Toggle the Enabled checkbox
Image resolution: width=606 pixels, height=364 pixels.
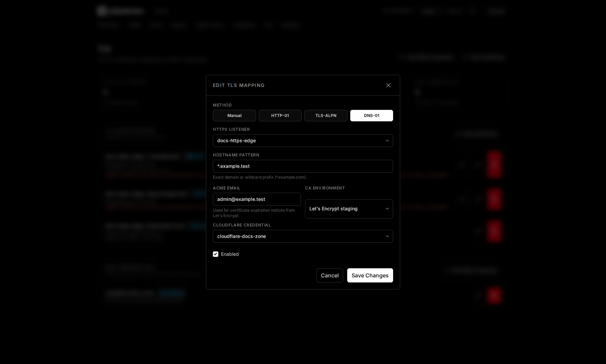(x=216, y=254)
